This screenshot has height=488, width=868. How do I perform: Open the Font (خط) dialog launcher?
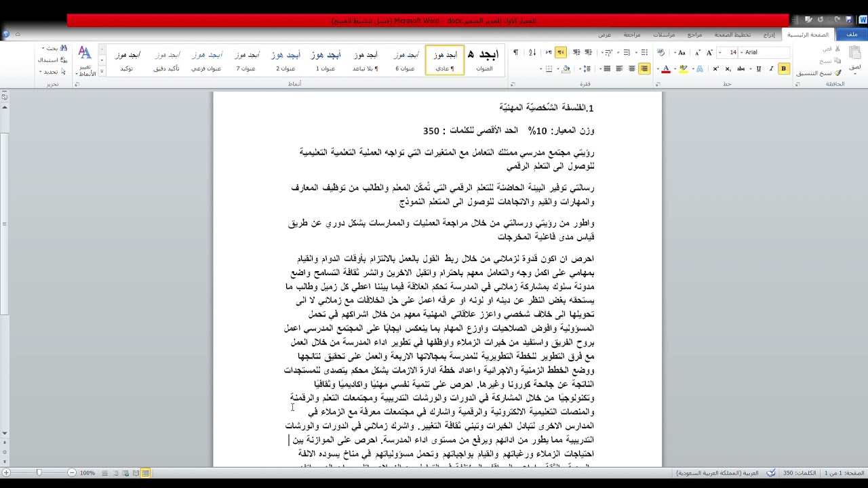point(657,84)
